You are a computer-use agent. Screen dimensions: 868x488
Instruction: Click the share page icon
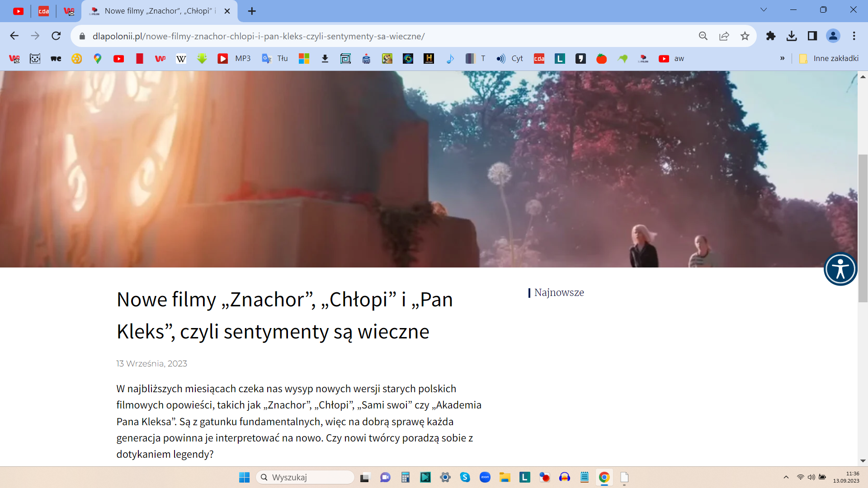724,36
